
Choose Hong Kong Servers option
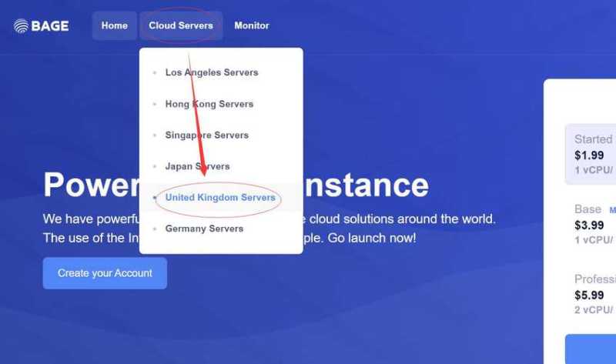[x=209, y=104]
